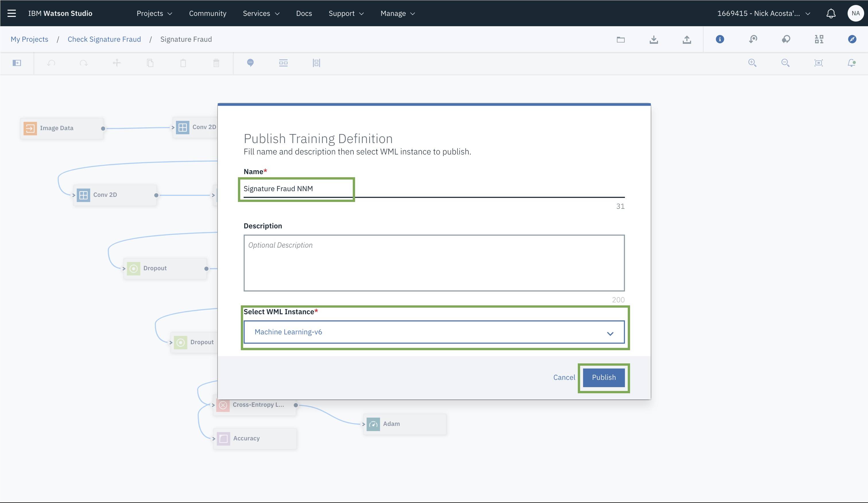
Task: Click the NA user avatar
Action: point(856,14)
